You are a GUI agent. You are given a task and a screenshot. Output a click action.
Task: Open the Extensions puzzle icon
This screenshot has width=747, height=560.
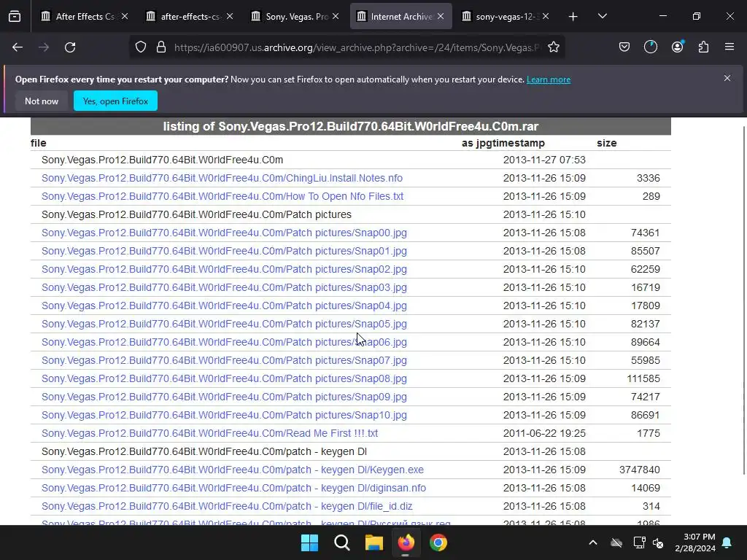click(x=703, y=47)
